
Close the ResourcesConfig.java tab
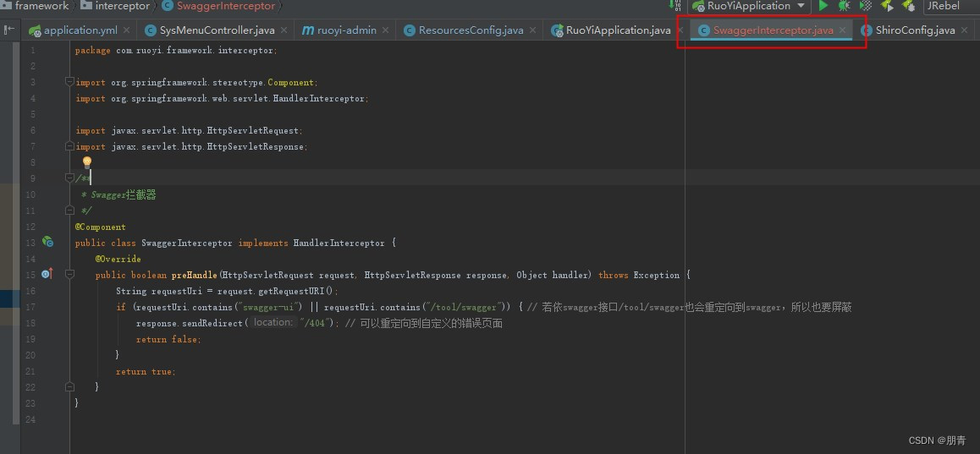(533, 30)
